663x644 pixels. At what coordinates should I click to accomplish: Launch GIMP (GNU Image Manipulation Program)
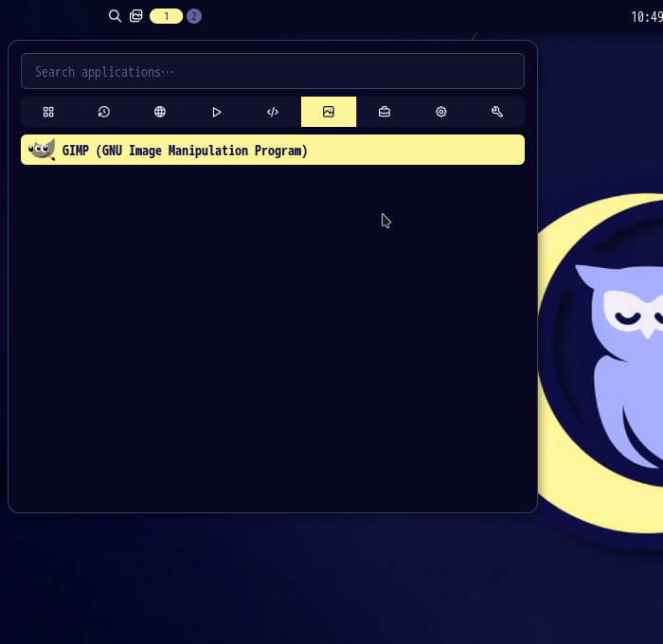click(273, 150)
